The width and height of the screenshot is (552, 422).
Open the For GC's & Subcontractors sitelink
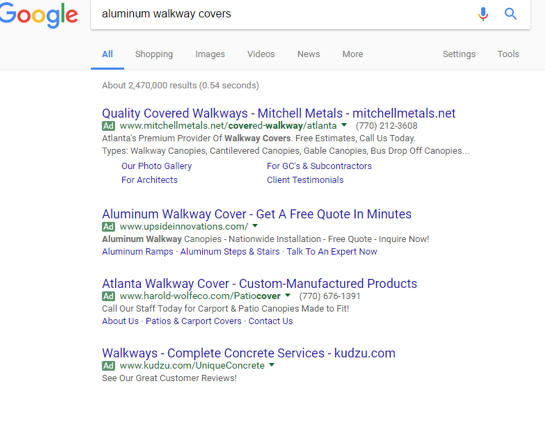pos(319,166)
